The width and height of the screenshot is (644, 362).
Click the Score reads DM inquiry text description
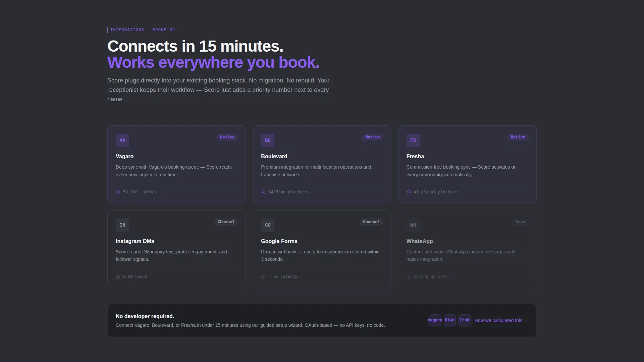click(171, 255)
